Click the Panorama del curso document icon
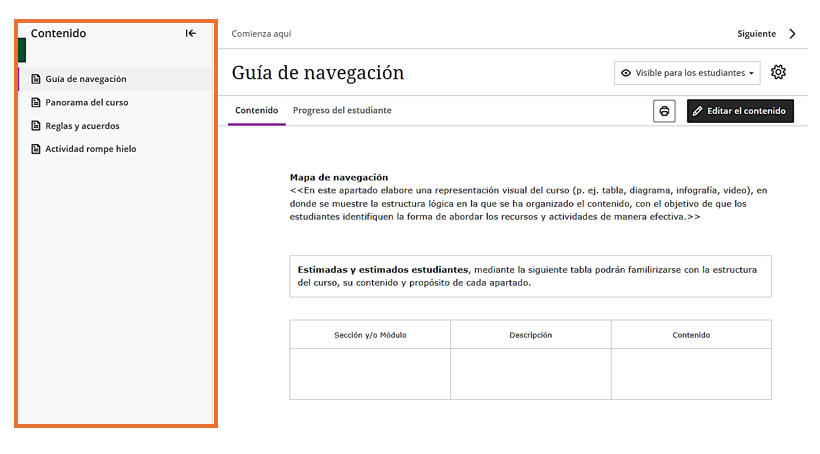The image size is (820, 454). (x=36, y=102)
